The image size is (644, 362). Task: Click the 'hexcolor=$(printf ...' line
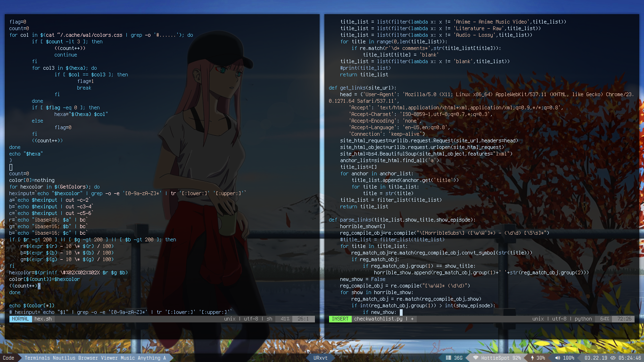pyautogui.click(x=69, y=272)
